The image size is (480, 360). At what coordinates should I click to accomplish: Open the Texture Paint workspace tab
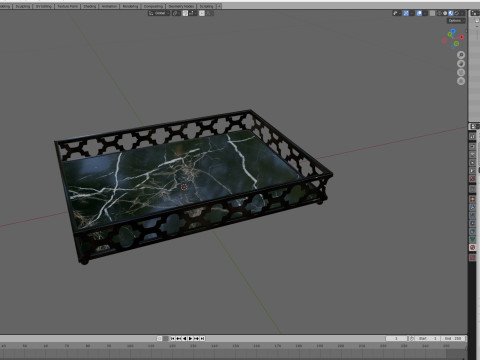click(x=68, y=6)
